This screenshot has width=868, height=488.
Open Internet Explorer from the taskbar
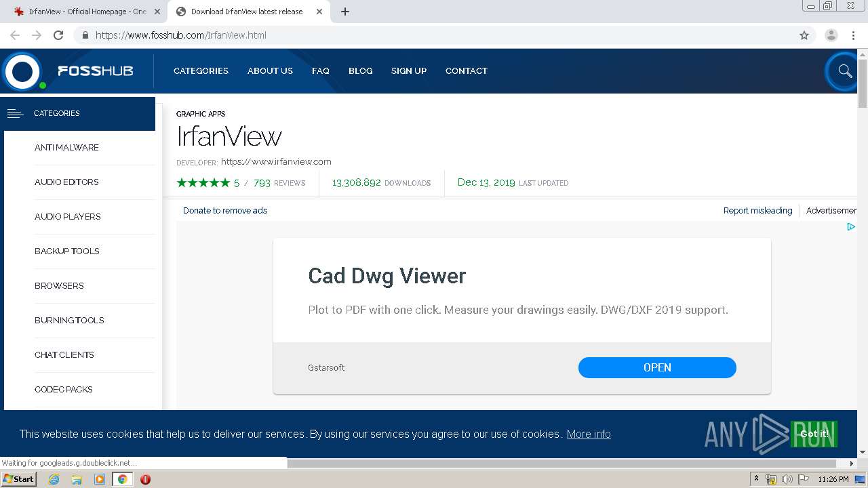pyautogui.click(x=54, y=479)
